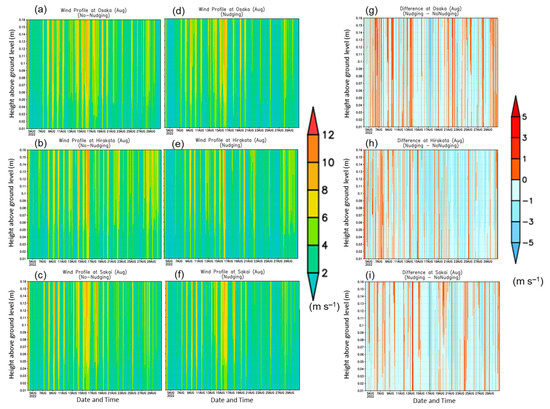Pick the dark red 3–5 difference colorbar segment

(x=515, y=127)
